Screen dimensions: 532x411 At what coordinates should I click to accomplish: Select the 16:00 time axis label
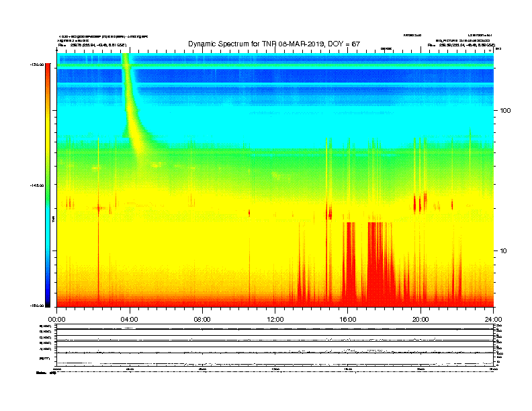coord(348,319)
